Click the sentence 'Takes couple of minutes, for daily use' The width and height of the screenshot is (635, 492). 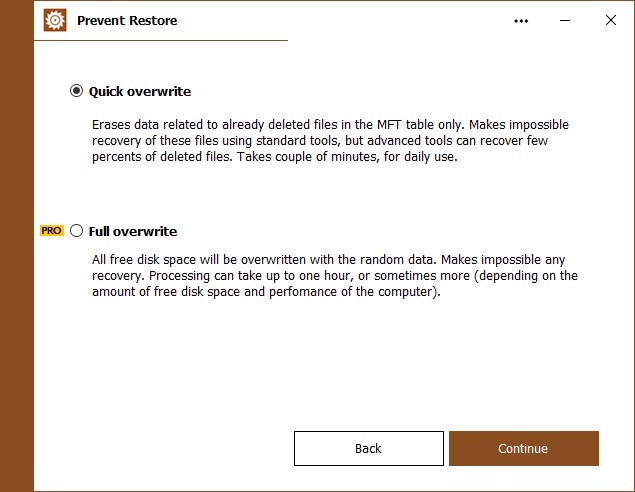tap(346, 157)
